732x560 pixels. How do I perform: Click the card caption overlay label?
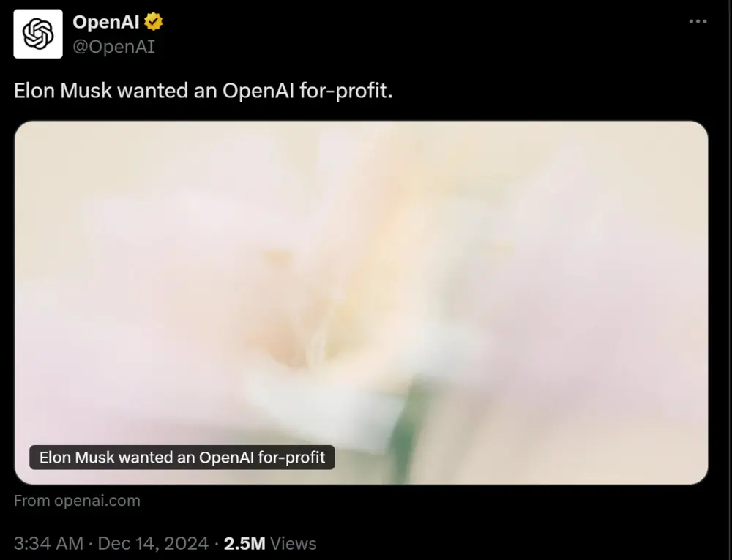[x=182, y=458]
